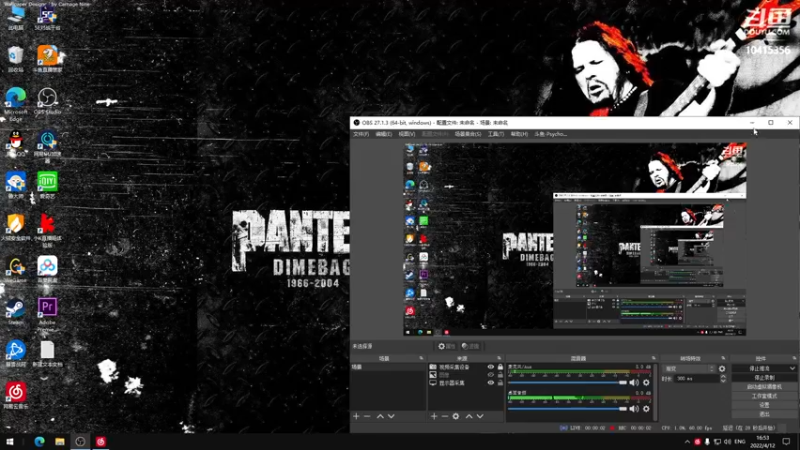Viewport: 800px width, 450px height.
Task: Move the selected source down
Action: pos(480,416)
